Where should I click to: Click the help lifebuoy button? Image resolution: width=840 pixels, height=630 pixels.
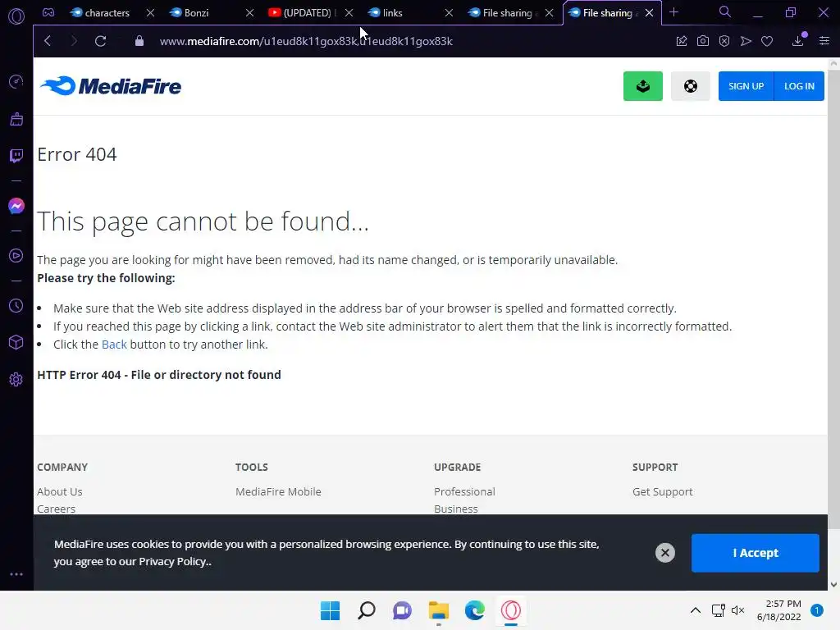[x=691, y=85]
